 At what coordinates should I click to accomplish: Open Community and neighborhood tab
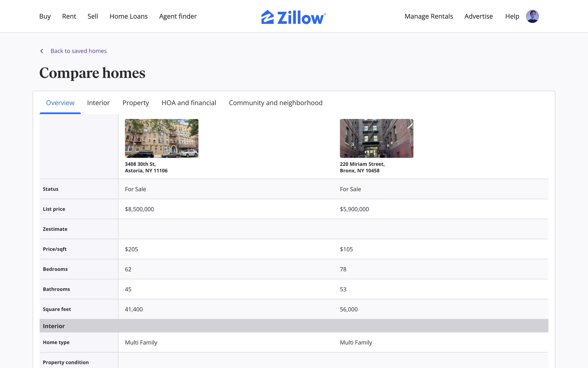pos(275,103)
